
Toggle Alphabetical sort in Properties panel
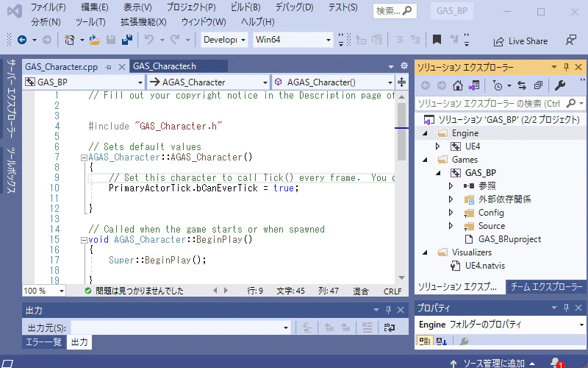pos(441,341)
